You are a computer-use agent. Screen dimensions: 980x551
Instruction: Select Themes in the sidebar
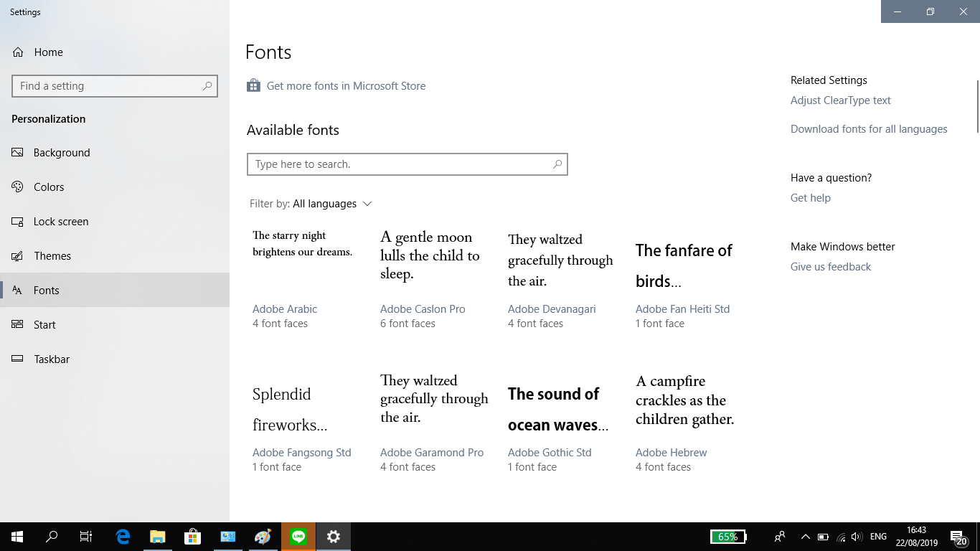52,256
